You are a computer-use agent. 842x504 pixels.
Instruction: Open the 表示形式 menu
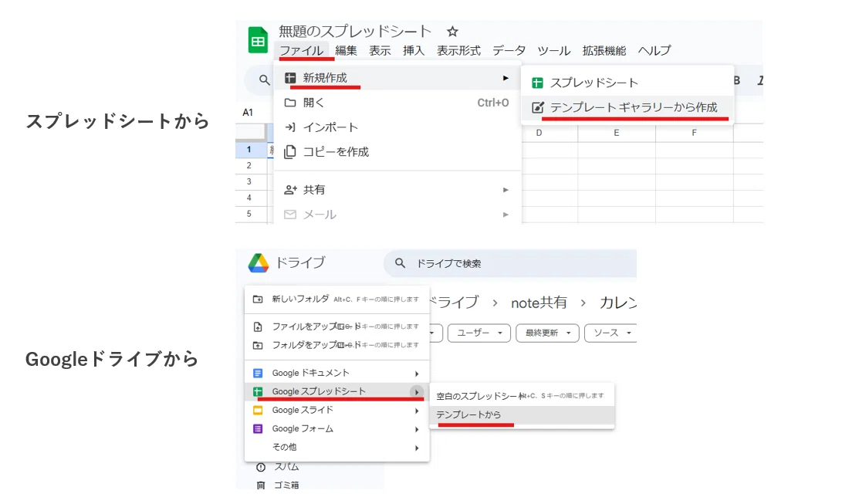coord(458,50)
